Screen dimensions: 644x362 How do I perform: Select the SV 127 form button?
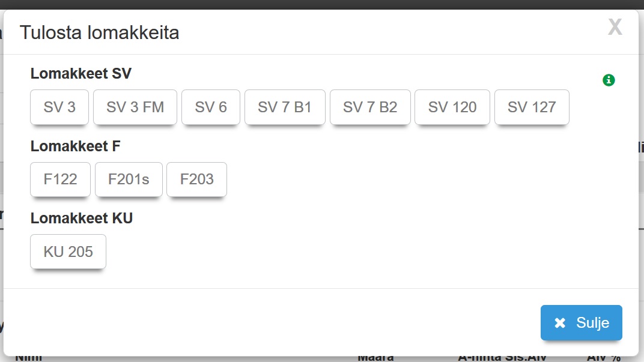click(532, 107)
